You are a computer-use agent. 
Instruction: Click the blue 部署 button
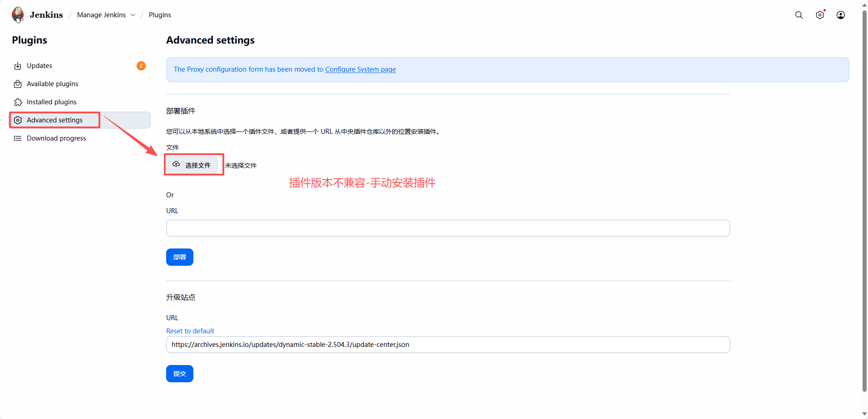pyautogui.click(x=180, y=257)
